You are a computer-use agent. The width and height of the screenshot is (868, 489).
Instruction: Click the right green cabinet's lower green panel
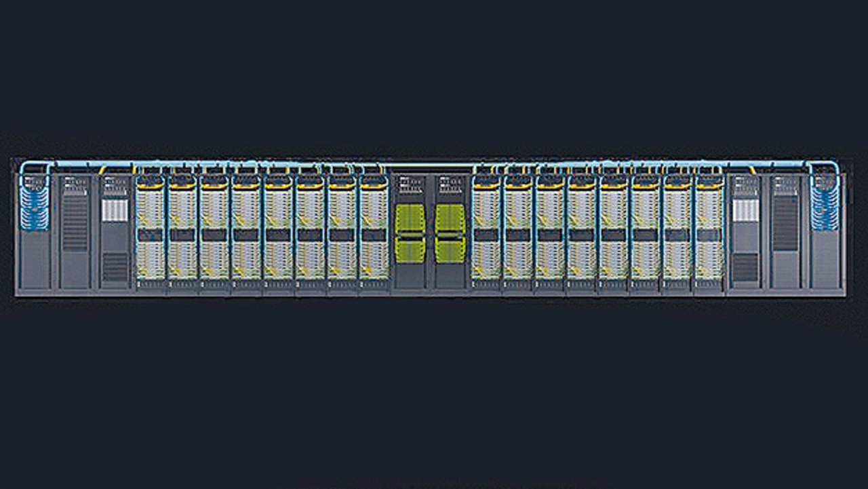[x=450, y=250]
